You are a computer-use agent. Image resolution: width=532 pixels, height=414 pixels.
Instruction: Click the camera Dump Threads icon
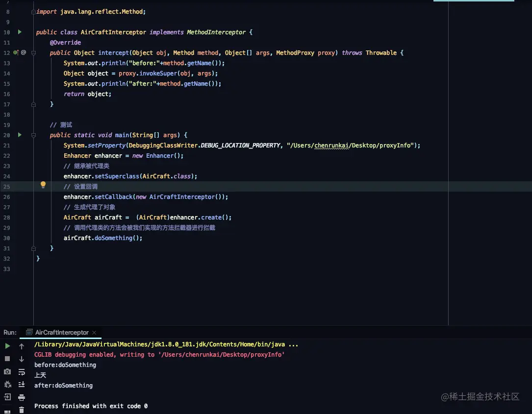click(x=7, y=371)
